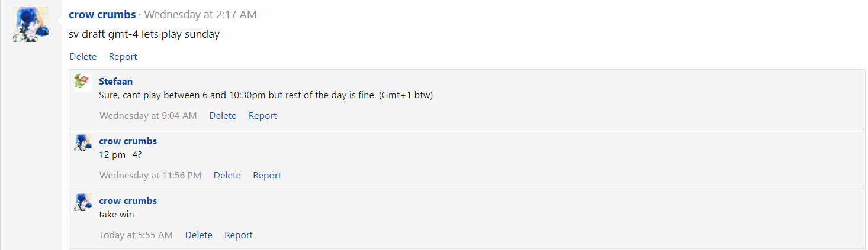Report Stefaan's comment about Gmt+1
The height and width of the screenshot is (250, 868).
click(262, 116)
